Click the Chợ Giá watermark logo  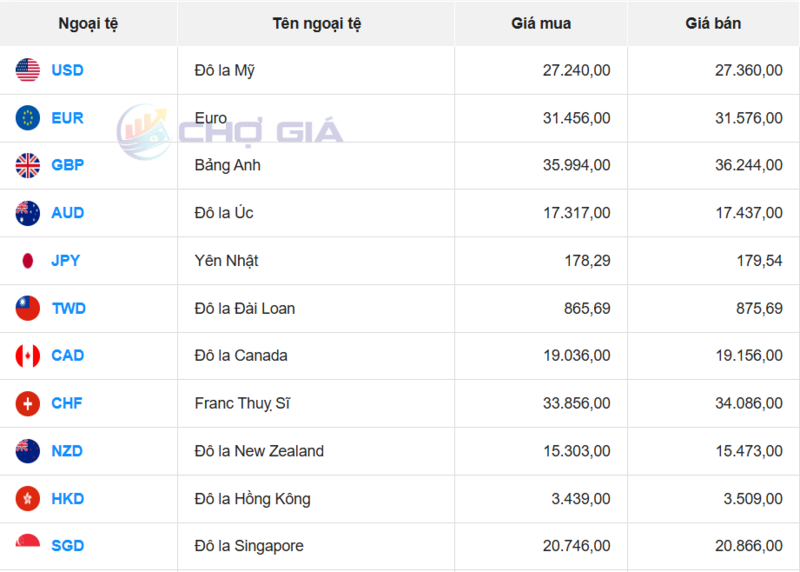point(230,131)
